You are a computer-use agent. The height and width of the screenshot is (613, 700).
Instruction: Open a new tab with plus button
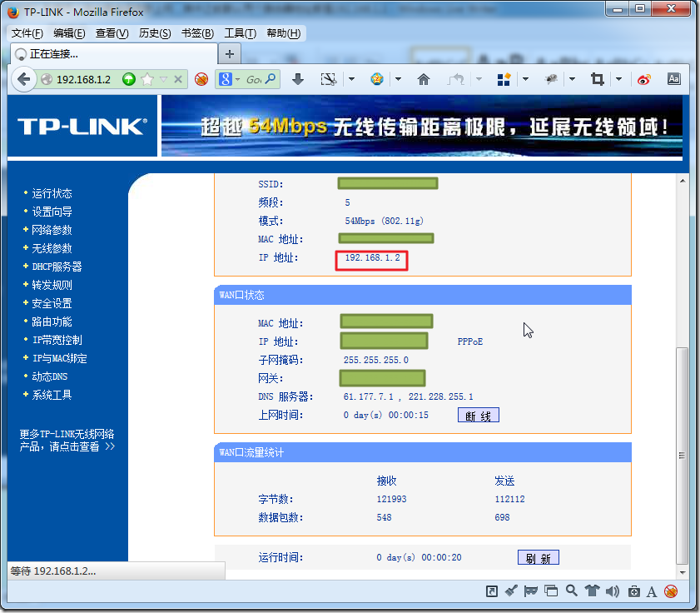click(230, 54)
